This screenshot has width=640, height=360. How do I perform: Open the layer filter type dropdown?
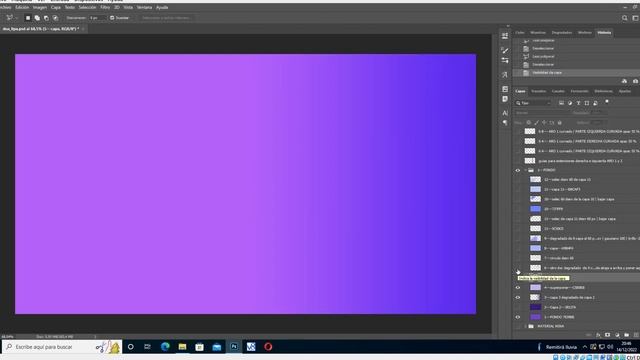point(533,103)
